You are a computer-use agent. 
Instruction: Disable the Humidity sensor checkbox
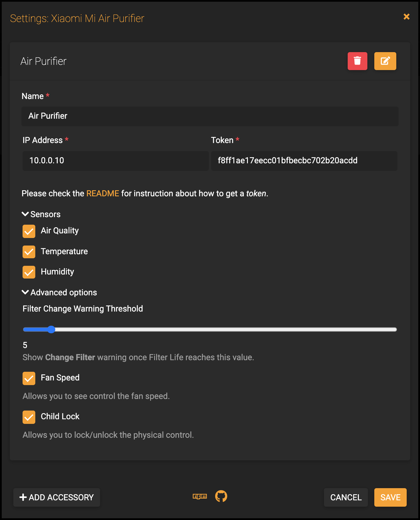point(29,272)
